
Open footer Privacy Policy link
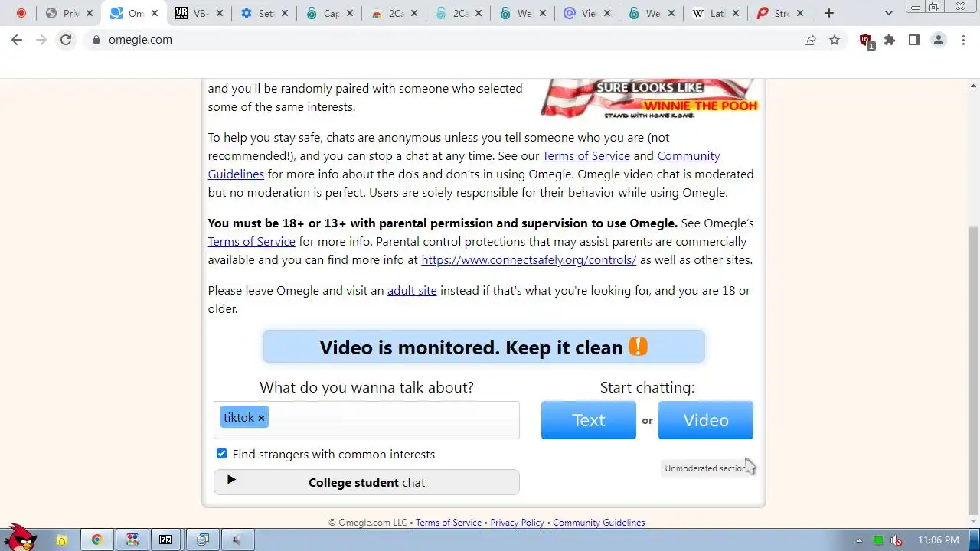click(x=517, y=523)
